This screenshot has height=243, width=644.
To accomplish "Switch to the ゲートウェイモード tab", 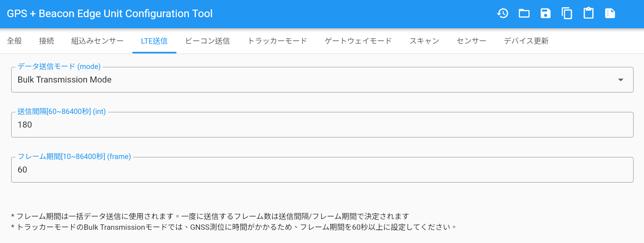I will pos(358,41).
